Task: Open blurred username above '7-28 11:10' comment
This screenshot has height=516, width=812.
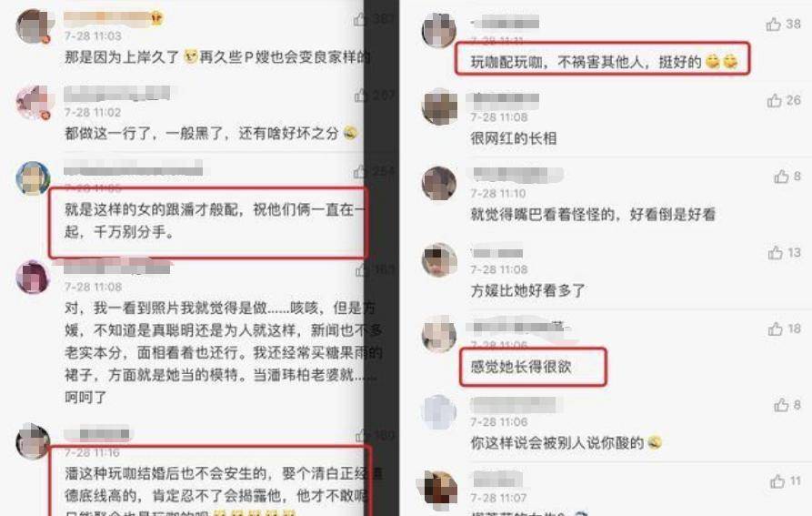Action: (518, 175)
